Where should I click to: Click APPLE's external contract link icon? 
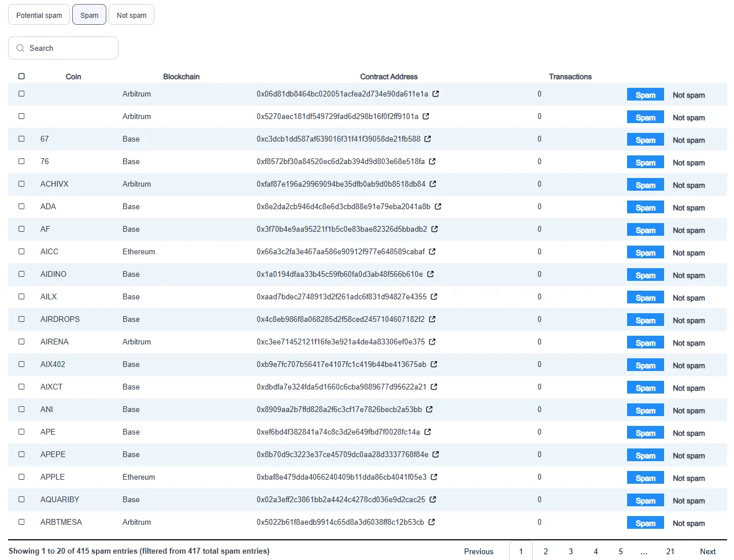tap(435, 477)
